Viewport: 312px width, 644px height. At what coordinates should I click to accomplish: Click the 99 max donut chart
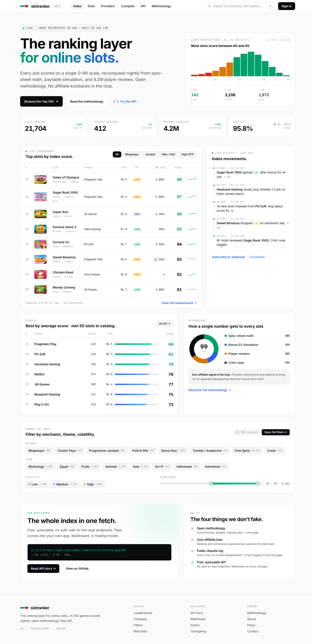click(204, 349)
